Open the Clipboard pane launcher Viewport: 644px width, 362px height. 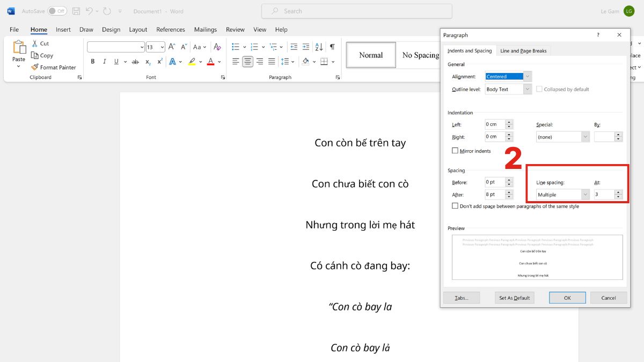coord(79,77)
